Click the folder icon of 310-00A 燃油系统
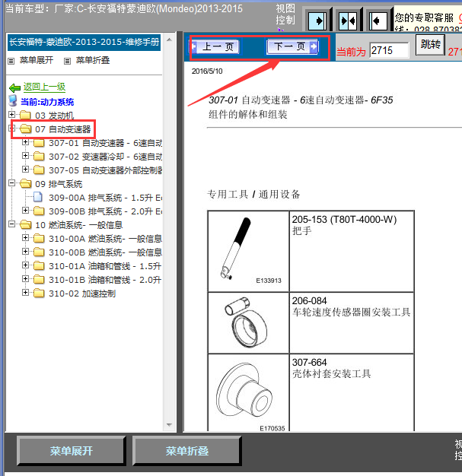 (x=39, y=238)
